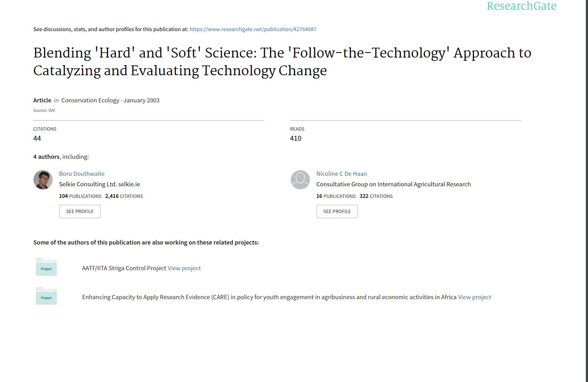The height and width of the screenshot is (382, 588).
Task: Click the '4 authors' text
Action: (46, 157)
